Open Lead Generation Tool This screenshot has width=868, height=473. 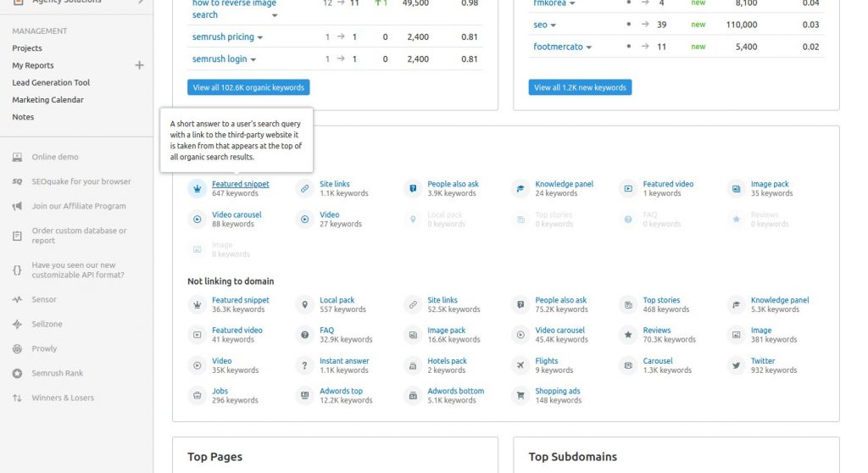coord(51,82)
